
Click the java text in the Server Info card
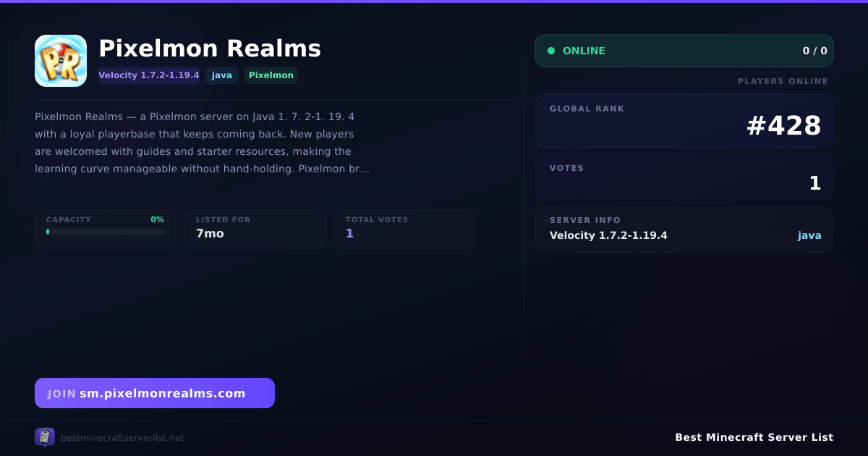tap(809, 235)
